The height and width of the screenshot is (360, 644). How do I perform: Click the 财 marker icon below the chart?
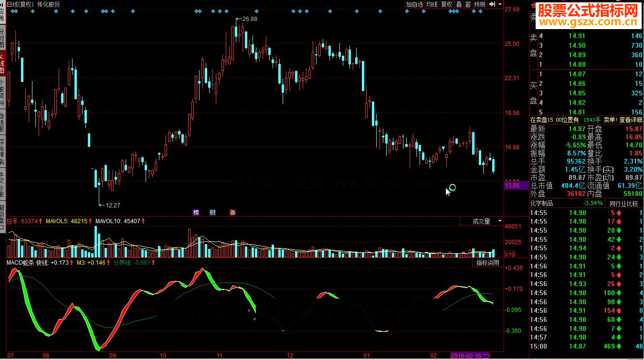(x=213, y=213)
